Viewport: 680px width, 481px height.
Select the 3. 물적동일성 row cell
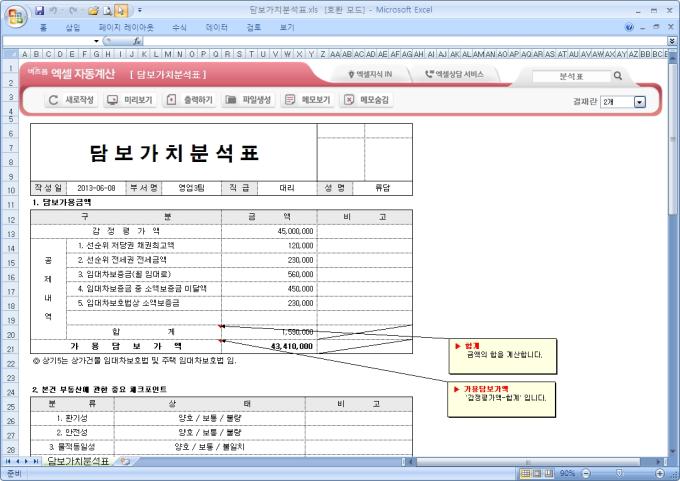(x=72, y=447)
